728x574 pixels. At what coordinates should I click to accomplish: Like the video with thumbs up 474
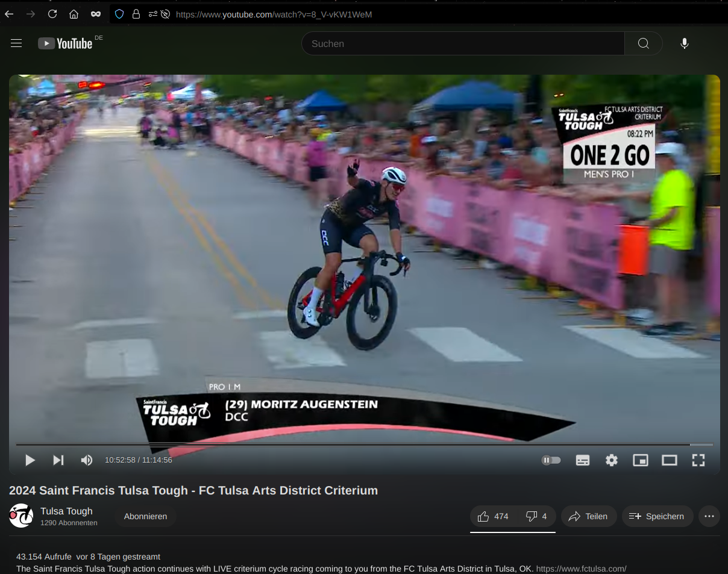point(494,516)
